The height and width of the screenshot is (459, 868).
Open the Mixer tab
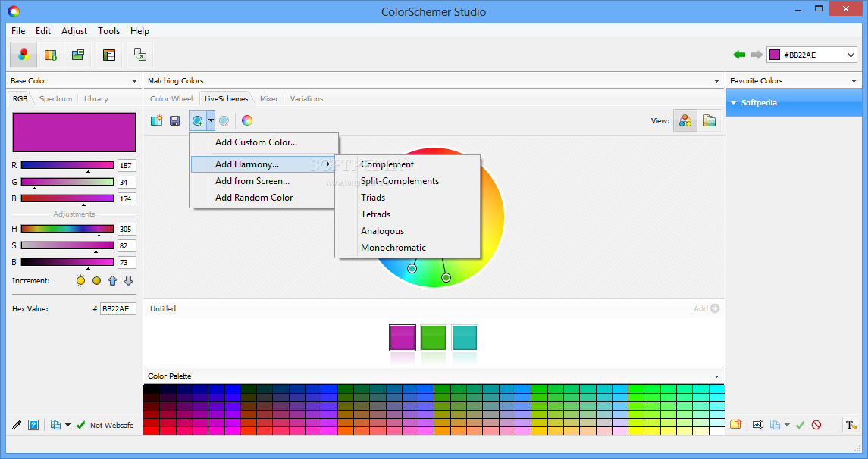269,99
